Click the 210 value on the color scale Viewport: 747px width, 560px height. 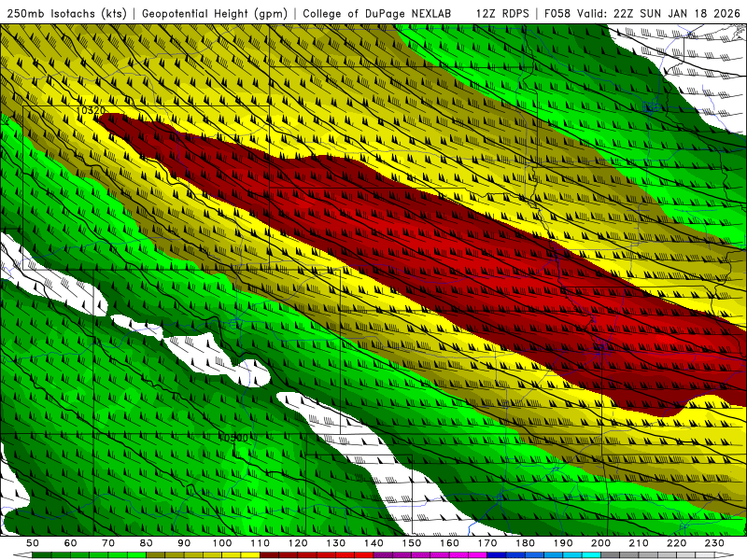click(x=639, y=543)
